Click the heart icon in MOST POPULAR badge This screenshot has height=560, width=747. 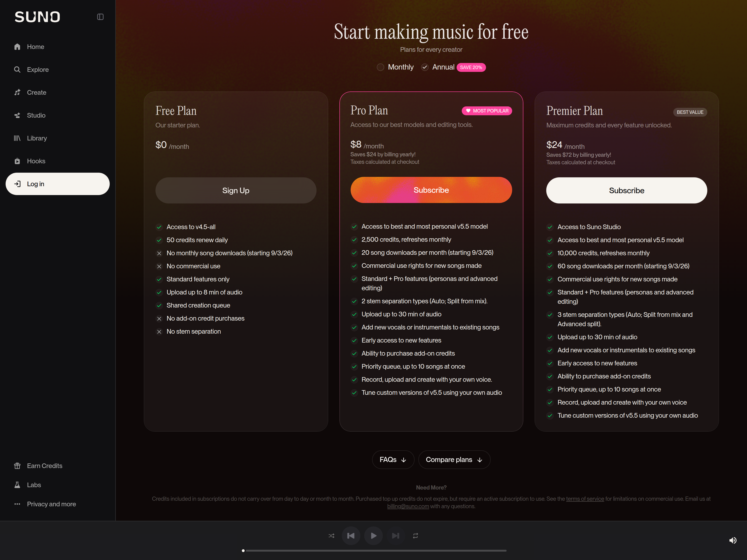468,111
